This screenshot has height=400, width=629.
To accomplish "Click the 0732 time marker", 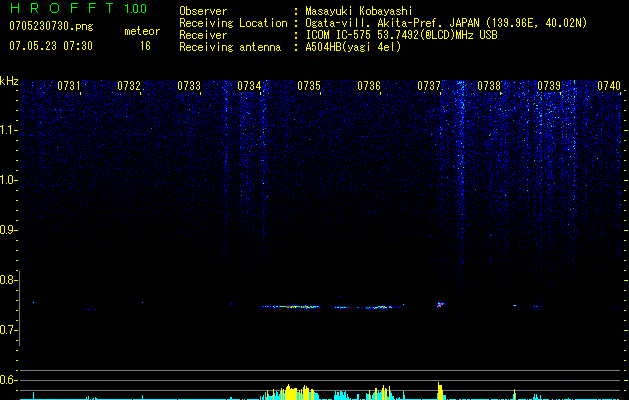I will [129, 86].
